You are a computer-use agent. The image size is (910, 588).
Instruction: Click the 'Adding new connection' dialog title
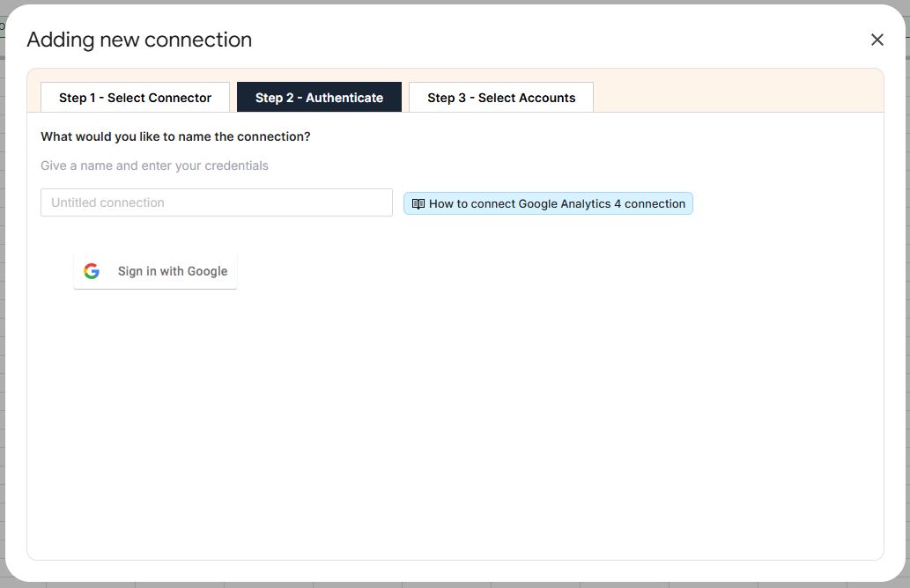pyautogui.click(x=139, y=40)
